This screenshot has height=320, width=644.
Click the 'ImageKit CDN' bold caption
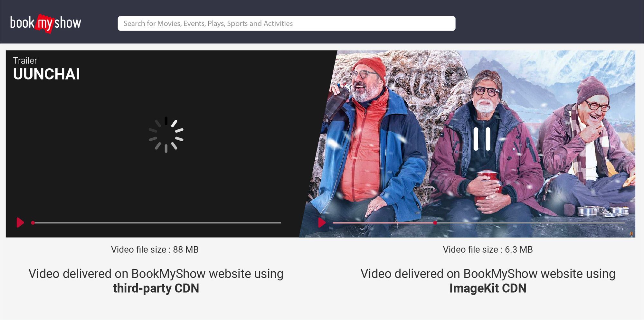pyautogui.click(x=488, y=288)
